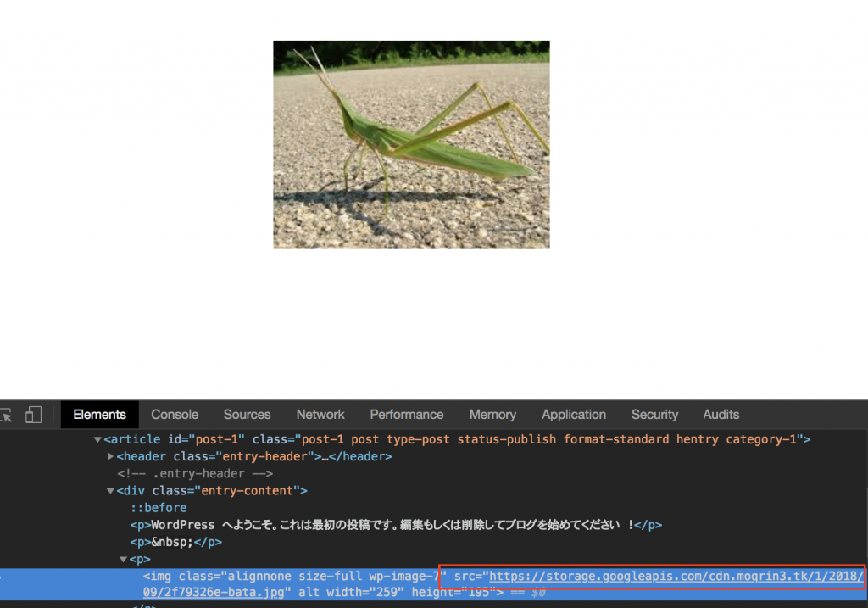Open the storage.googleapis.com image src link
Screen dimensions: 868x608
(676, 577)
